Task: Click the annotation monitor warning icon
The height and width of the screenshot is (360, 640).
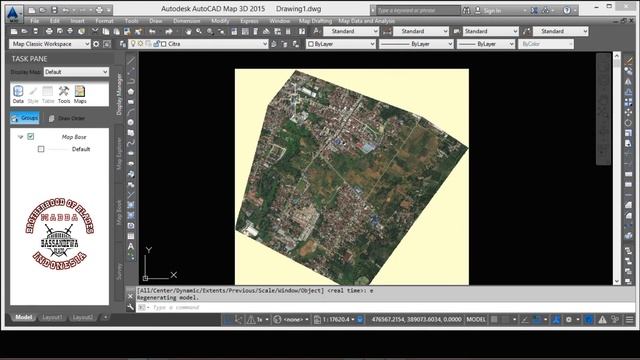Action: (x=602, y=320)
